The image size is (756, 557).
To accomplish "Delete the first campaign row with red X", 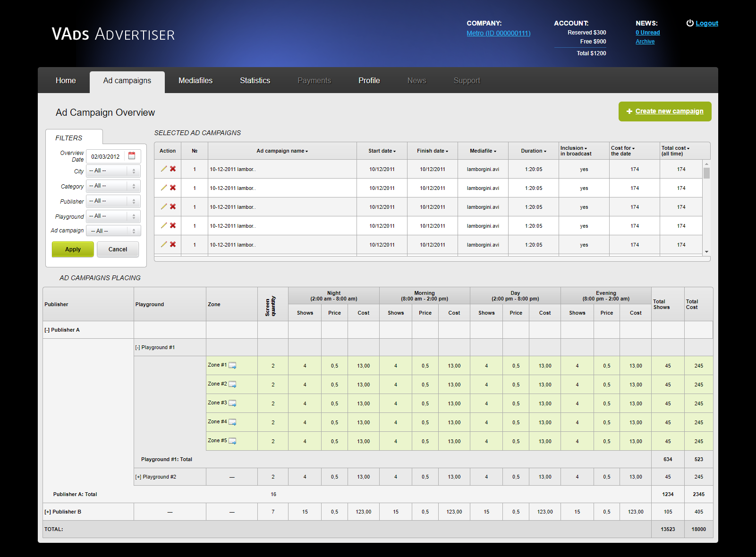I will pyautogui.click(x=173, y=169).
